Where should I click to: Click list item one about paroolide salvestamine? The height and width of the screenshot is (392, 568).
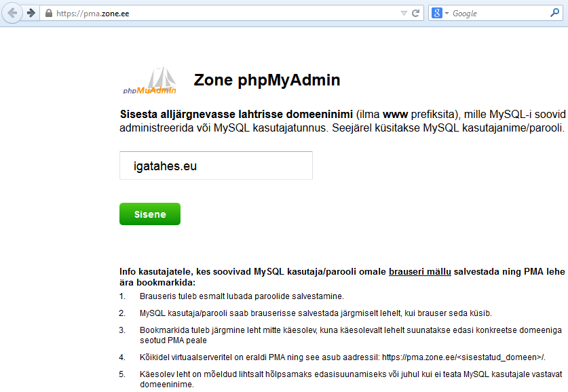[x=242, y=296]
